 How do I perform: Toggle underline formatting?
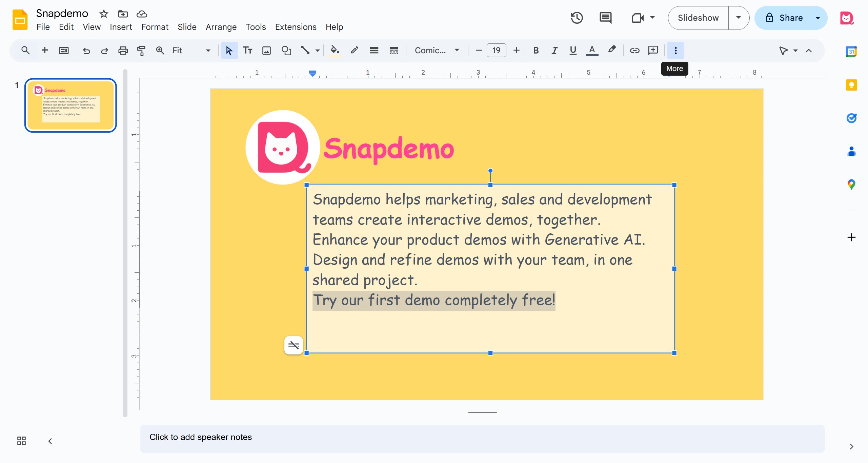(x=573, y=51)
